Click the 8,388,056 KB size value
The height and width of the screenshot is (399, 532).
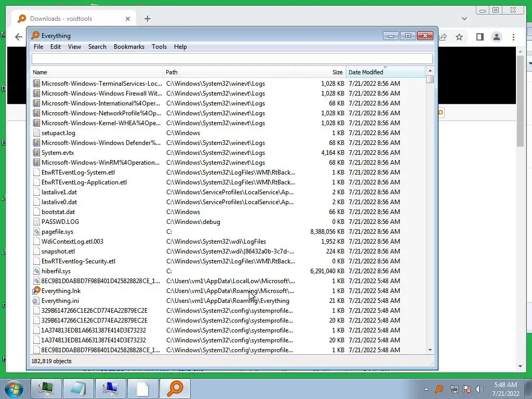click(x=327, y=232)
